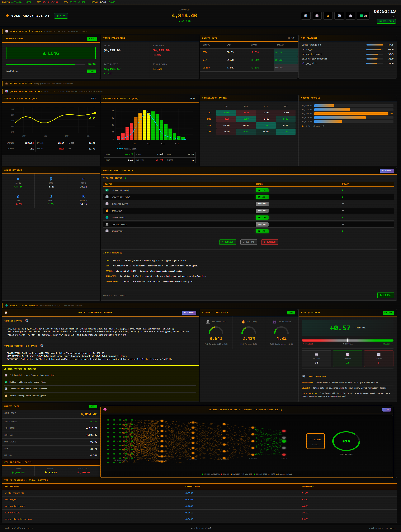Open the Crypto Briefing Jim Ferraioli headline
401x532 pixels.
tap(346, 395)
